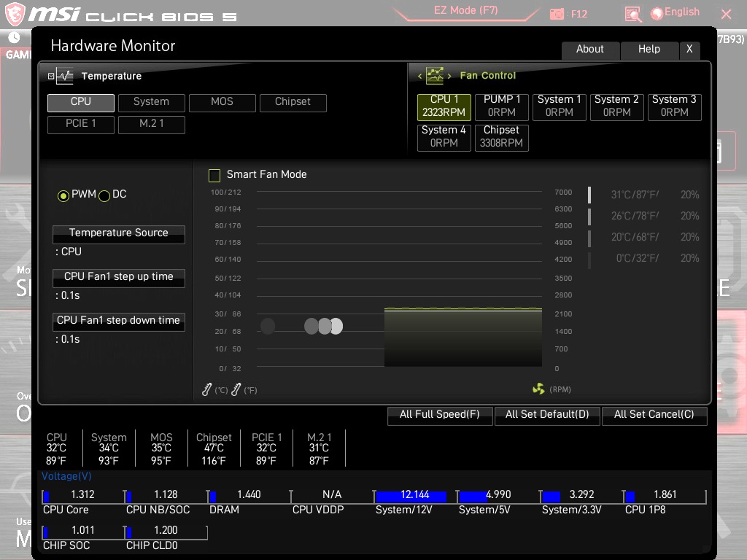747x560 pixels.
Task: Enable the Smart Fan Mode checkbox
Action: coord(214,175)
